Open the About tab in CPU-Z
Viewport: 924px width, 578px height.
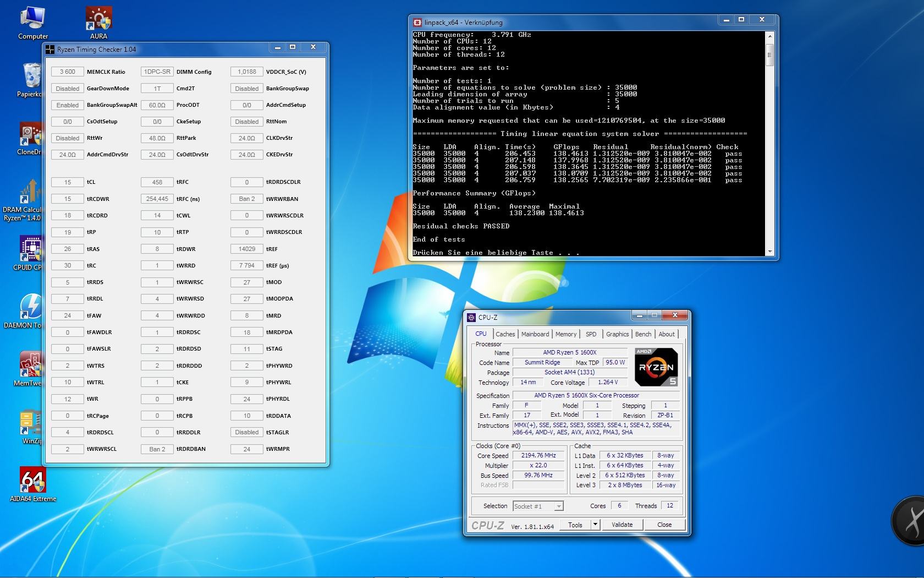(x=667, y=334)
